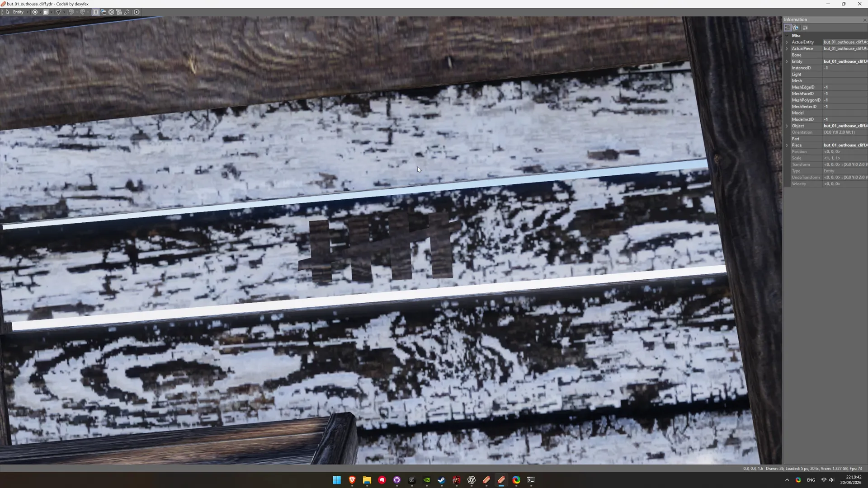This screenshot has width=868, height=488.
Task: Select the InstanceID value field
Action: (845, 68)
